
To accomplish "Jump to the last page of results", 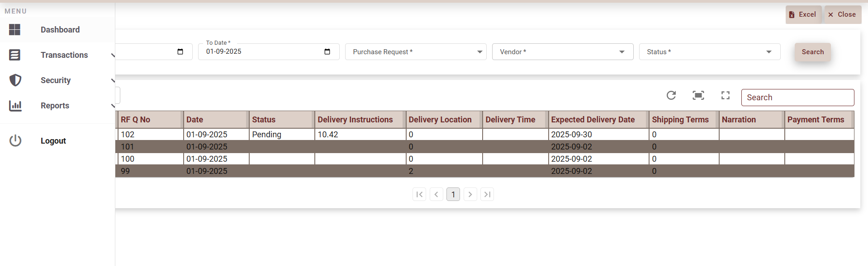I will pos(487,194).
